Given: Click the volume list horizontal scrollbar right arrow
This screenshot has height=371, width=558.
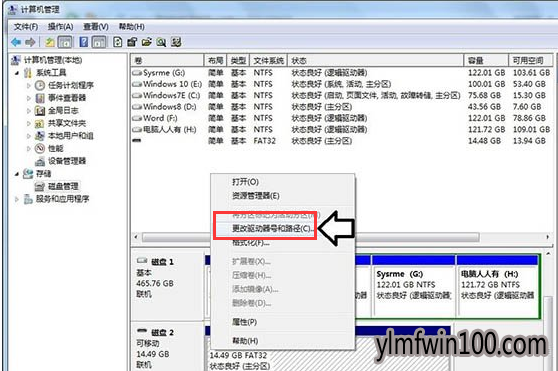Looking at the screenshot, I should (x=548, y=237).
